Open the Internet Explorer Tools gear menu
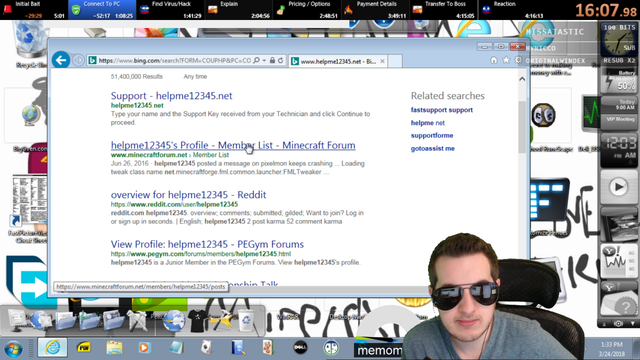This screenshot has width=640, height=360. pos(518,60)
